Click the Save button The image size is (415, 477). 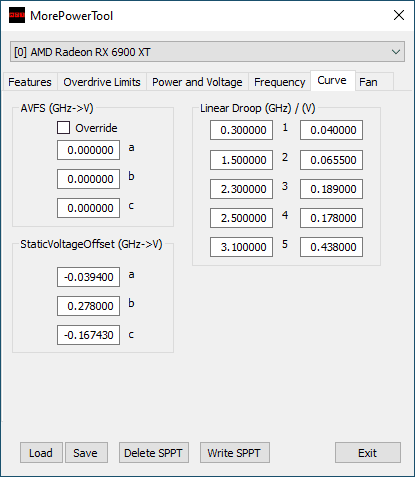coord(86,453)
